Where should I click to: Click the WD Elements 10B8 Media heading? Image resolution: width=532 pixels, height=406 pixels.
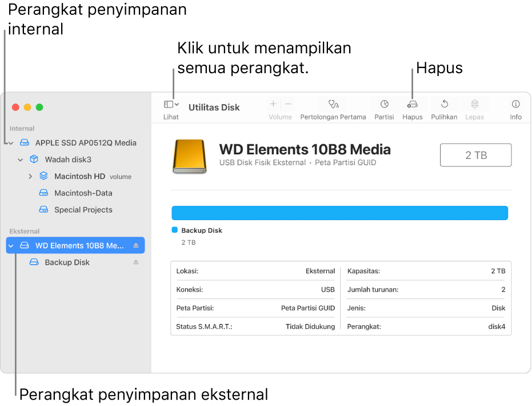click(x=305, y=149)
